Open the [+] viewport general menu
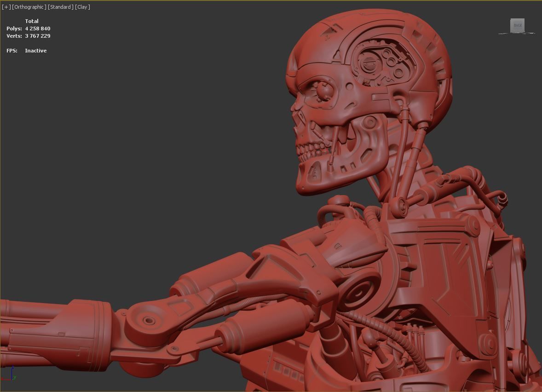 pyautogui.click(x=6, y=7)
